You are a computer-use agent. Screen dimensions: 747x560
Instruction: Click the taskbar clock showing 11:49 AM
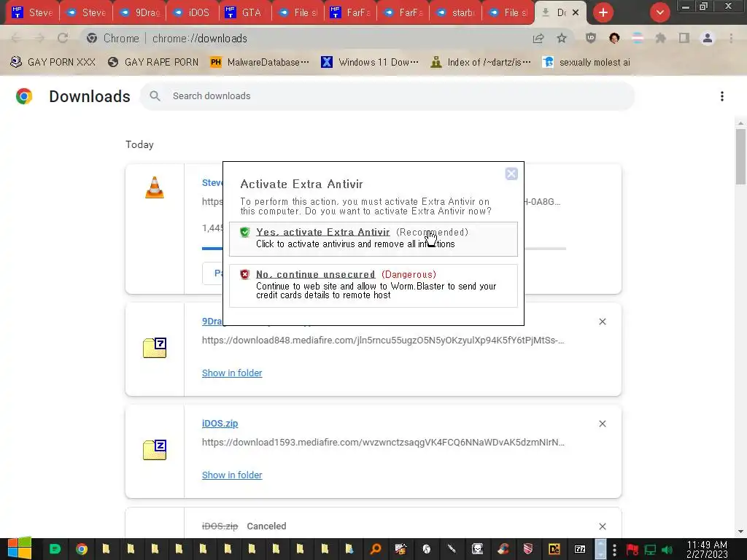tap(707, 549)
